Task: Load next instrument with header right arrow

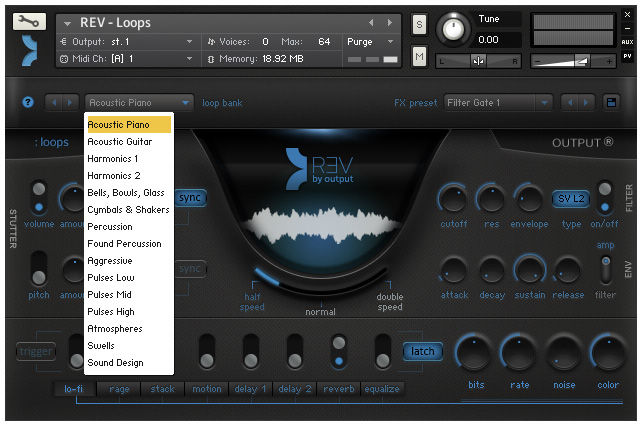Action: click(389, 23)
